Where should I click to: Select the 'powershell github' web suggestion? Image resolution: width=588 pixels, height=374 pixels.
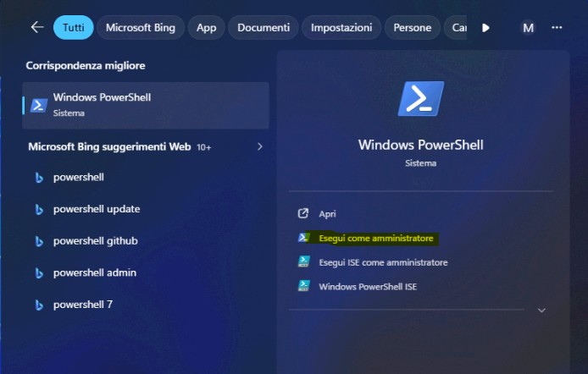(x=95, y=241)
